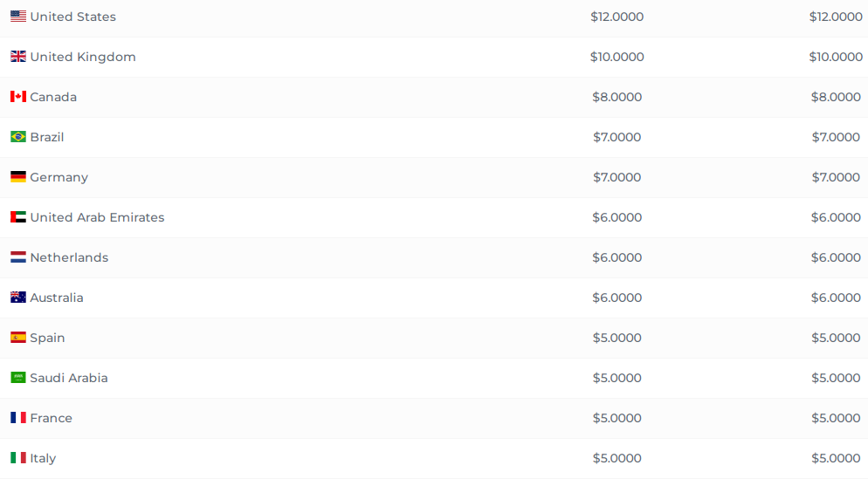Click the Germany row right-side $7.0000 value
This screenshot has width=868, height=479.
(836, 177)
